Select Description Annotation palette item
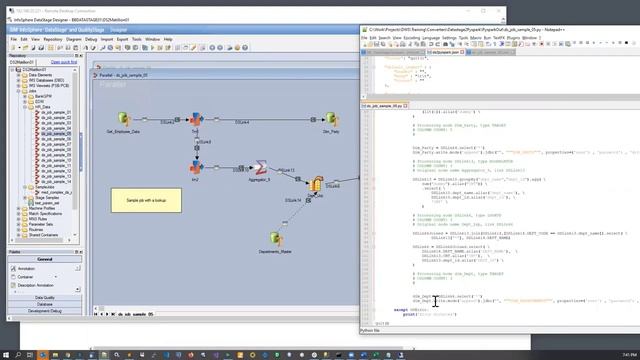The width and height of the screenshot is (640, 360). point(36,285)
